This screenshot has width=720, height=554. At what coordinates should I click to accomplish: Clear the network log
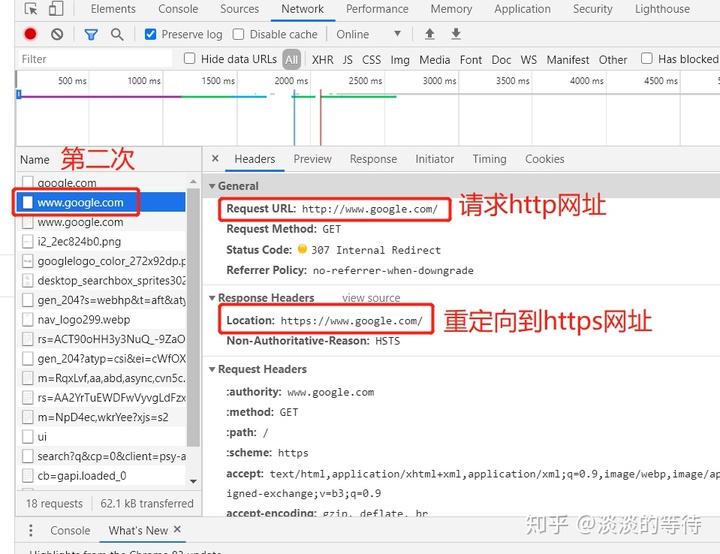click(x=57, y=34)
